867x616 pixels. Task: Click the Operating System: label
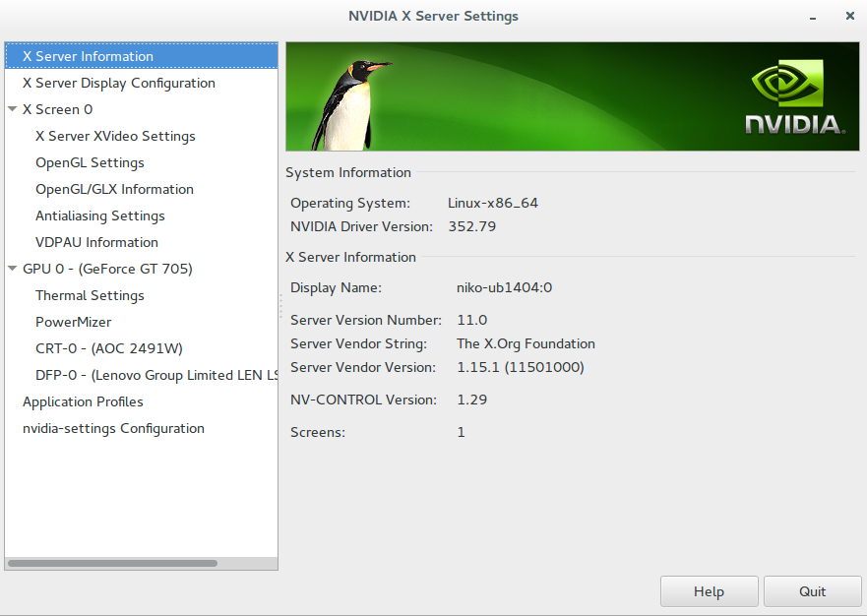(350, 204)
